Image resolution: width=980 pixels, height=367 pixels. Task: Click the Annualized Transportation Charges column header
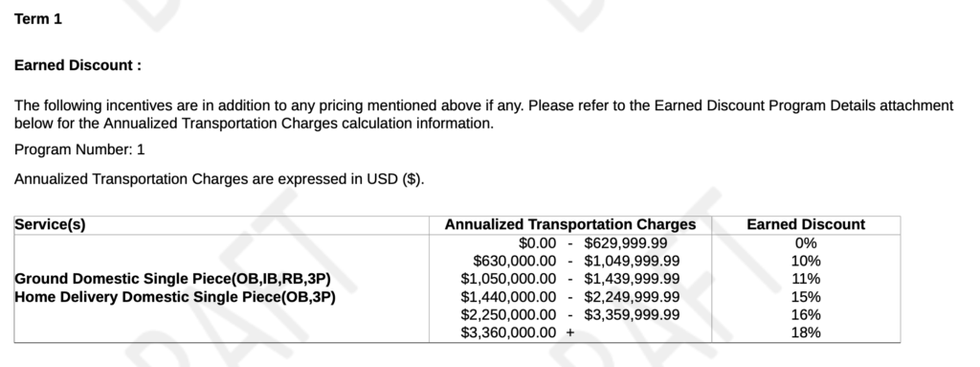(x=570, y=225)
